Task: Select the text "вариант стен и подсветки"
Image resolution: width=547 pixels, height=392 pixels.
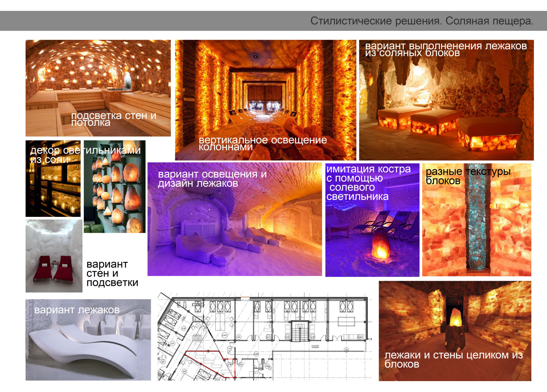Action: (x=112, y=274)
